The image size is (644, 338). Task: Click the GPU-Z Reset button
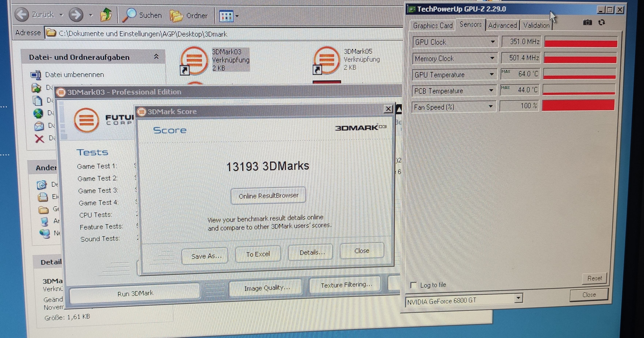click(594, 278)
